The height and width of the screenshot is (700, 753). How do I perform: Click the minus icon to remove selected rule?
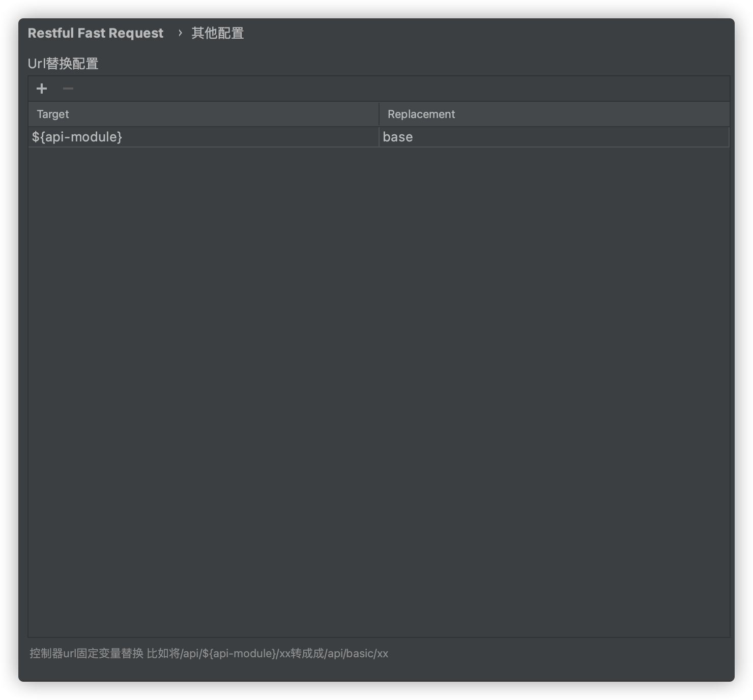(x=68, y=89)
